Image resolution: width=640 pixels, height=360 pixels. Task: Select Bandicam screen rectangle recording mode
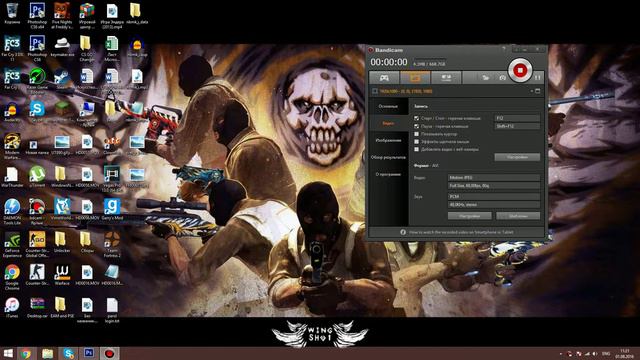[x=415, y=78]
